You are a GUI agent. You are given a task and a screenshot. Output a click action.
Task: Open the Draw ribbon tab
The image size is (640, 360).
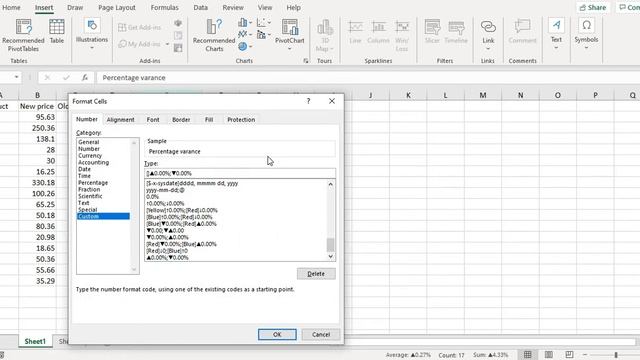pyautogui.click(x=75, y=8)
